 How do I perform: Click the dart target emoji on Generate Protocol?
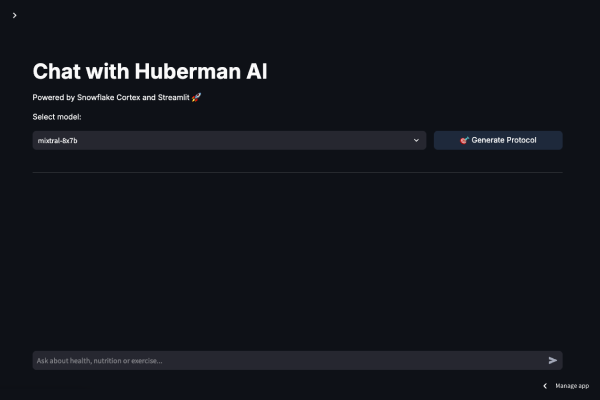[x=464, y=140]
